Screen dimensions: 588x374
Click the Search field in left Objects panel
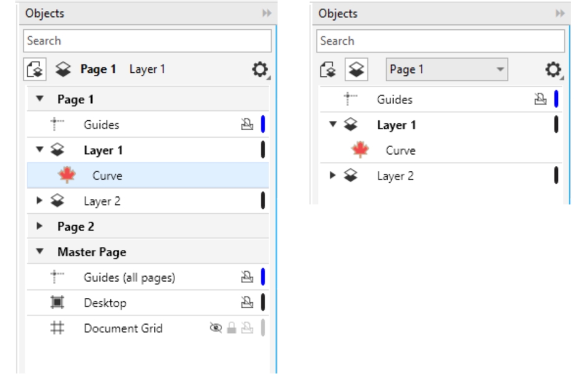pos(148,41)
